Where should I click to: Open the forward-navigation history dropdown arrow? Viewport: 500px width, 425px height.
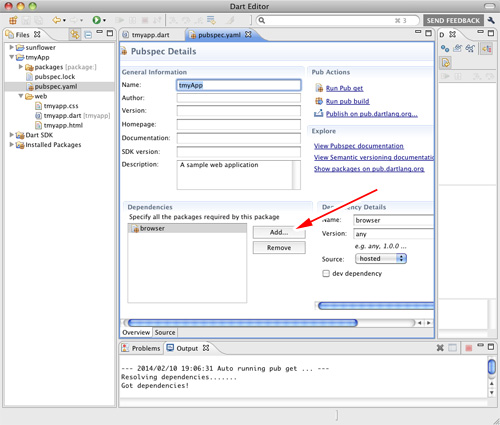coord(81,21)
